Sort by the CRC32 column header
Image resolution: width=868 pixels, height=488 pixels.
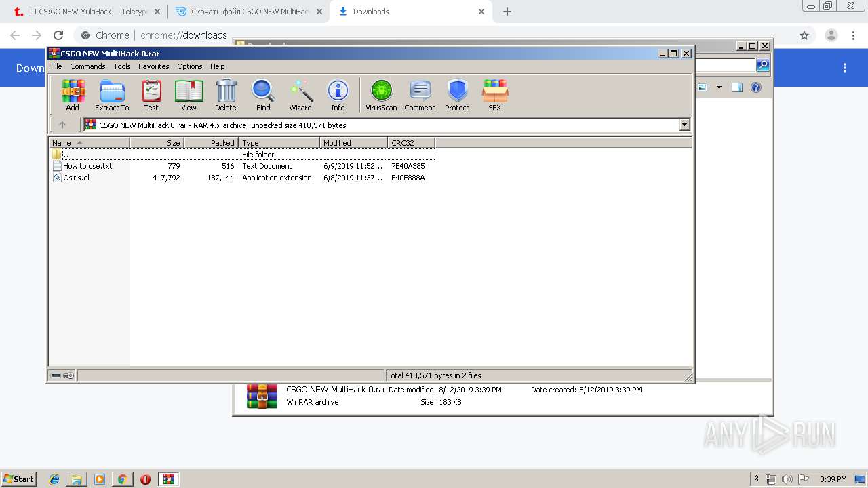(x=411, y=142)
